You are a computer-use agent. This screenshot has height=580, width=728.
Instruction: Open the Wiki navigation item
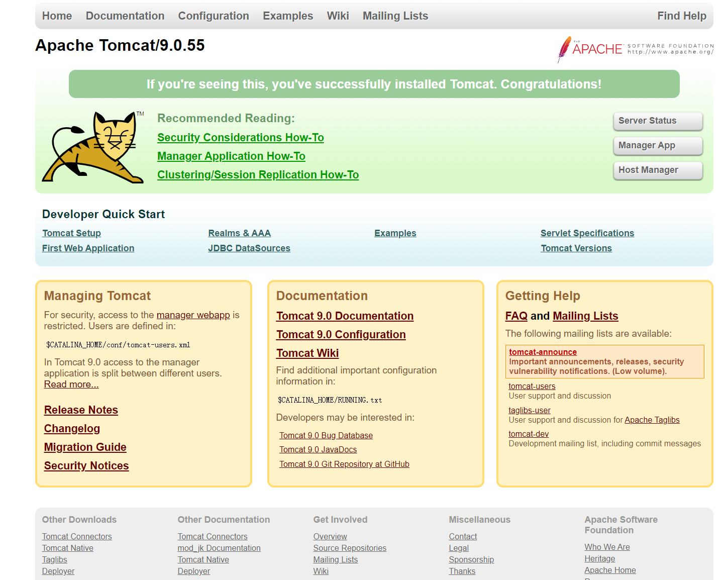click(338, 16)
